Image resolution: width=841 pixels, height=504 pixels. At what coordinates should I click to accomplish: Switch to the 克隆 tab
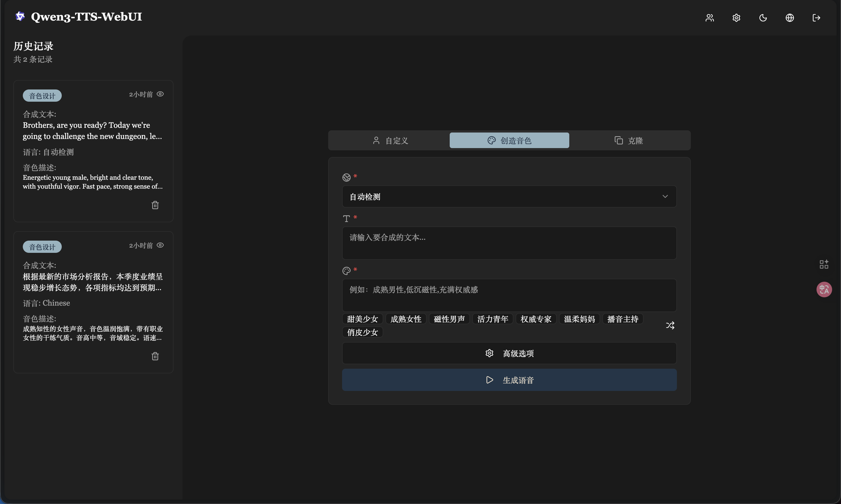(x=629, y=140)
